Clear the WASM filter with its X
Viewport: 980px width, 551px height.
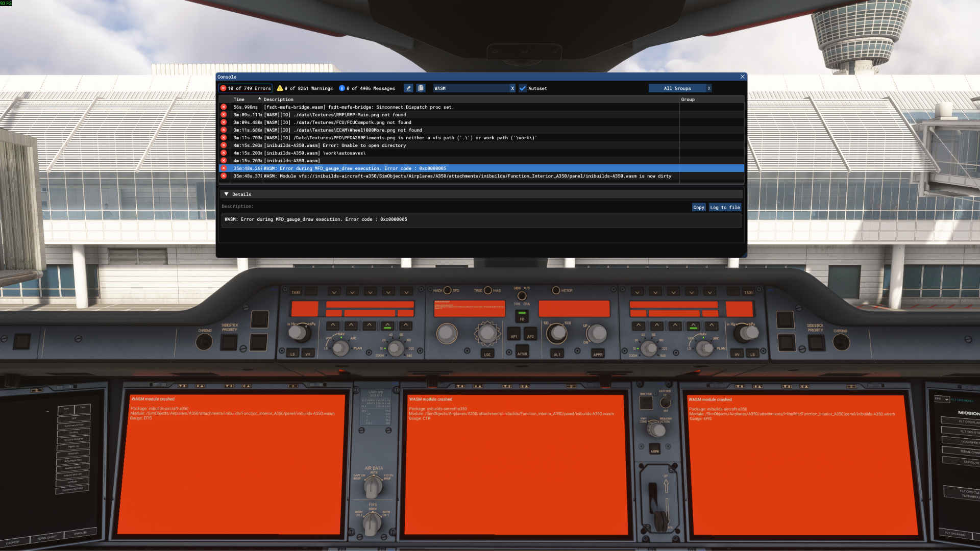pos(512,88)
